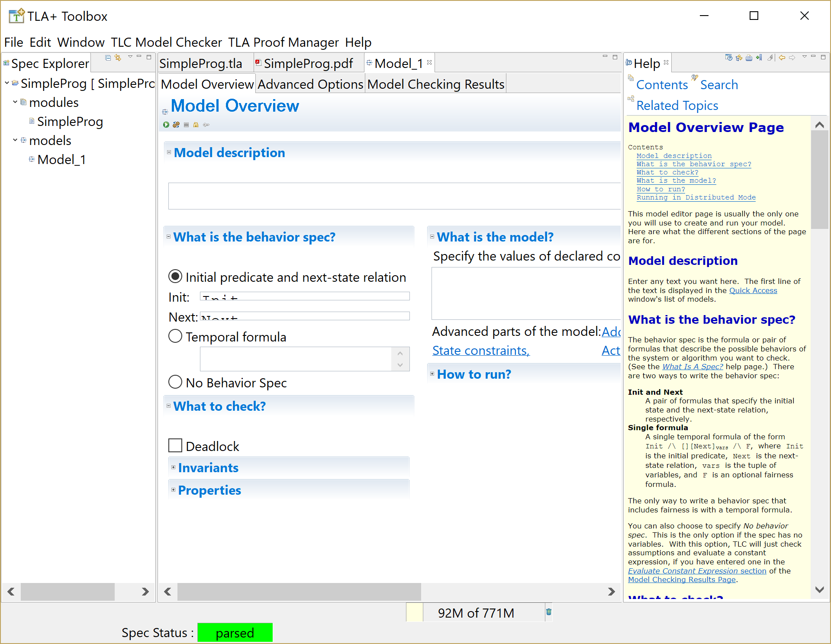Viewport: 831px width, 644px height.
Task: Click the 92M of 771M heap gauge
Action: coord(475,613)
